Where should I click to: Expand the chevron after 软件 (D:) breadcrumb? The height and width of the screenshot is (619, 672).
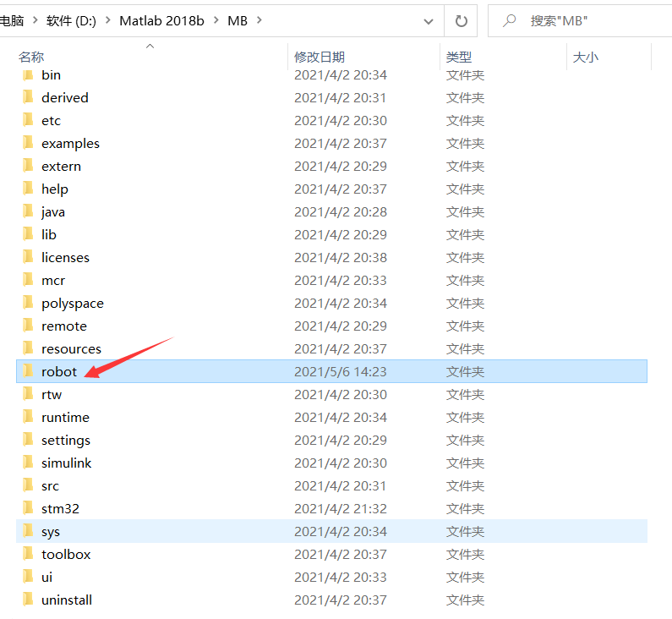pos(108,20)
